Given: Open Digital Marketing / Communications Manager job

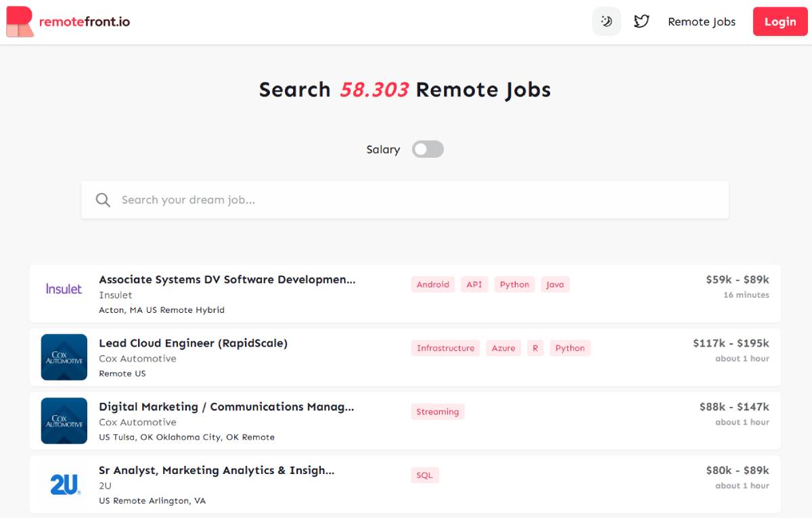Looking at the screenshot, I should click(x=227, y=407).
